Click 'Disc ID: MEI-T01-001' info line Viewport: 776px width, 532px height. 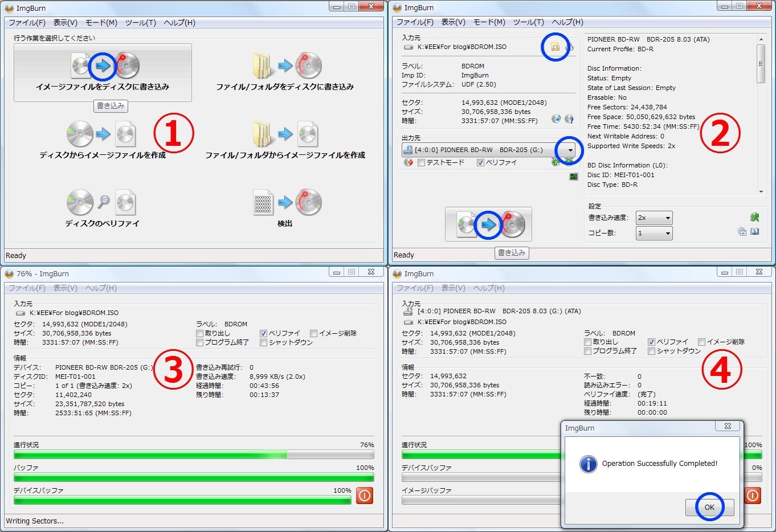click(621, 175)
